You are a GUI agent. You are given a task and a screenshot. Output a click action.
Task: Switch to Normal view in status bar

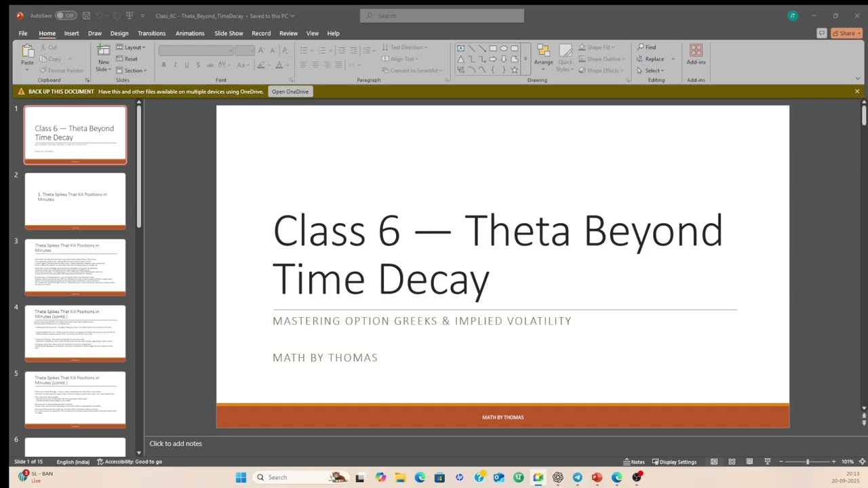714,462
